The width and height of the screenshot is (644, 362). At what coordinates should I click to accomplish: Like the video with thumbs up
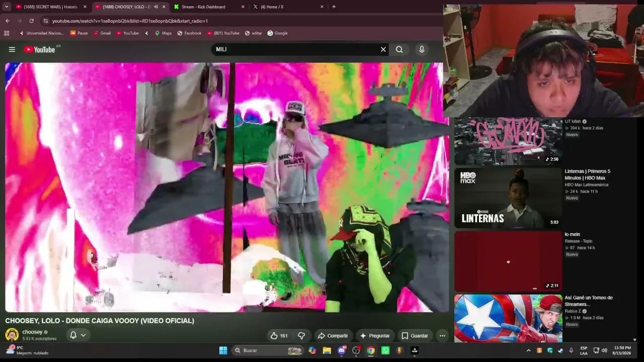[279, 335]
